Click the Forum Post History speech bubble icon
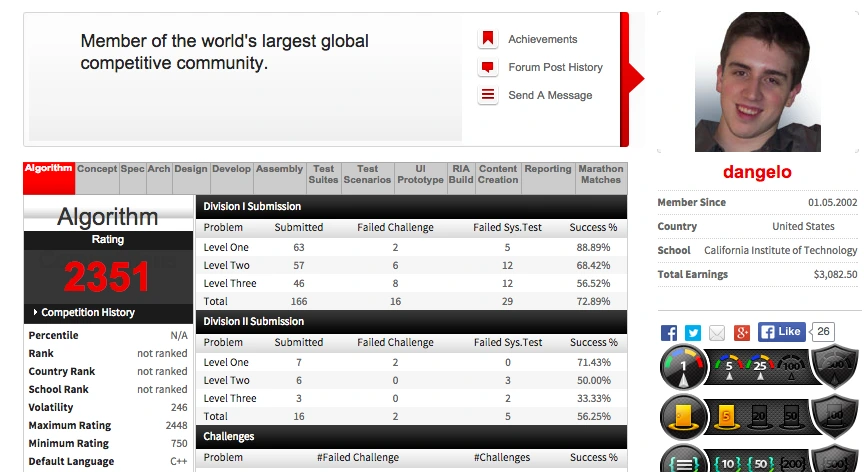Image resolution: width=864 pixels, height=472 pixels. point(488,67)
